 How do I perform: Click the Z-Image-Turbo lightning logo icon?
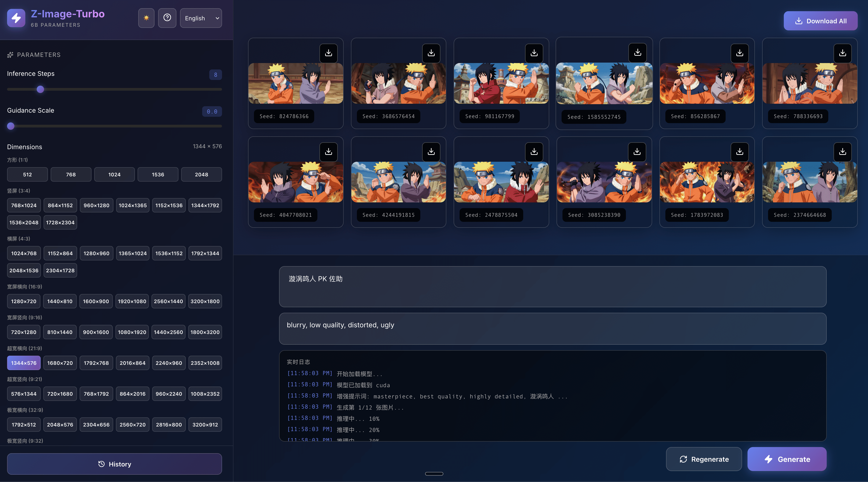click(16, 18)
